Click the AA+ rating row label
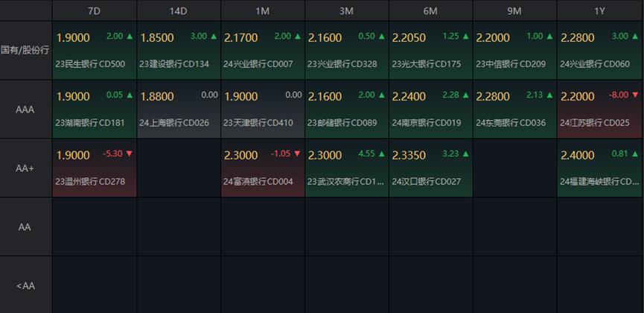Viewport: 644px width, 313px height. click(x=25, y=168)
